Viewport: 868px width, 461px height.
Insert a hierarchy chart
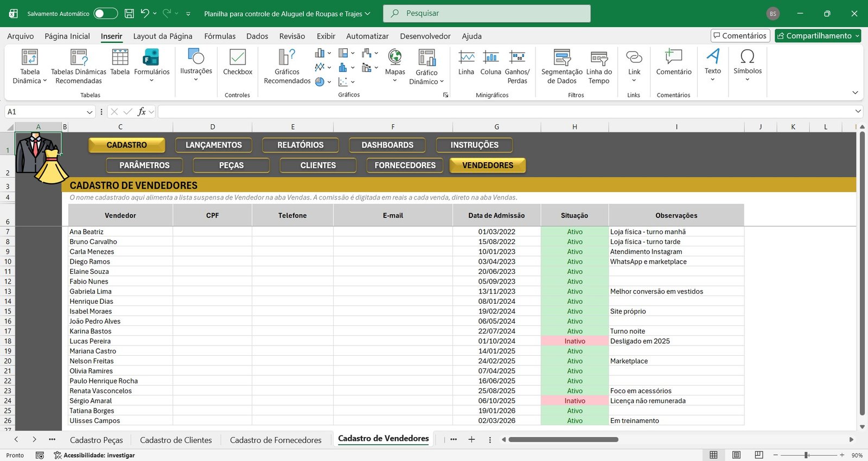(x=346, y=53)
